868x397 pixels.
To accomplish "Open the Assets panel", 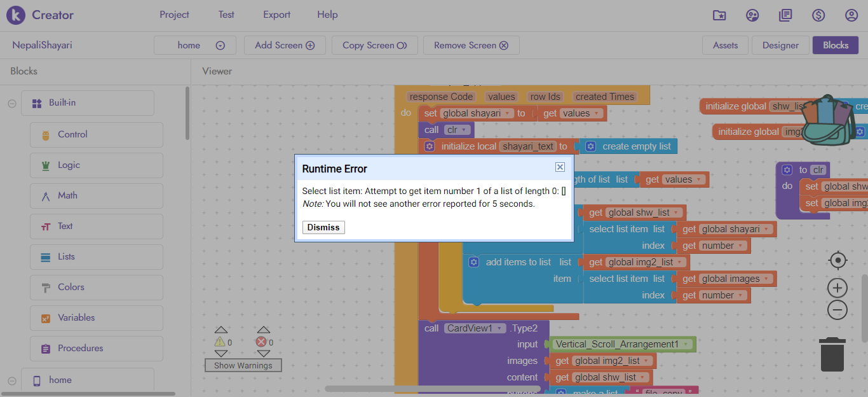I will tap(725, 45).
